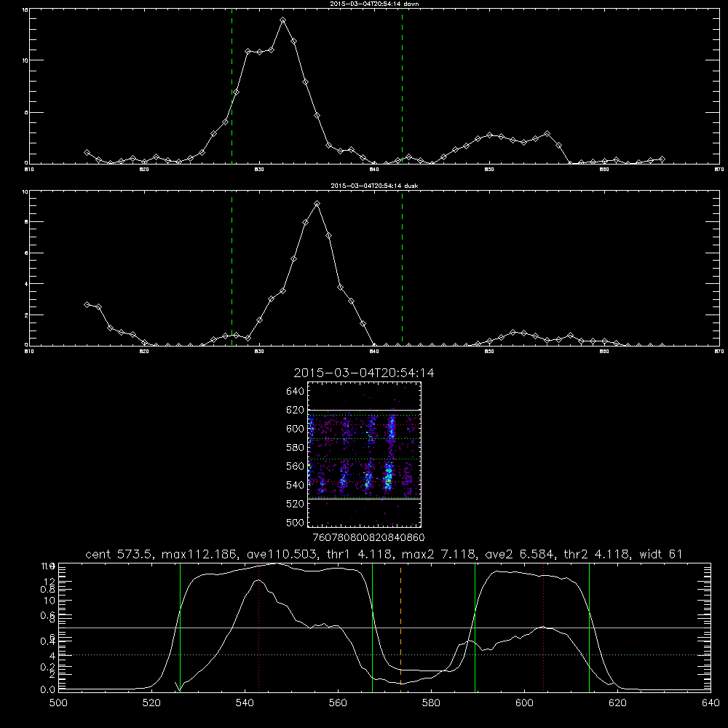Click the timestamp title above the heatmap
Image resolution: width=728 pixels, height=728 pixels.
[x=363, y=373]
